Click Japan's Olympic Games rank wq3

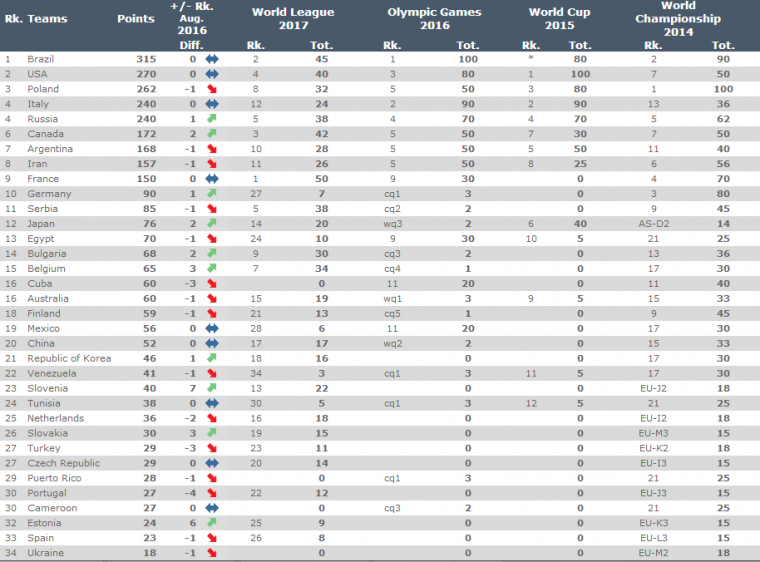393,224
